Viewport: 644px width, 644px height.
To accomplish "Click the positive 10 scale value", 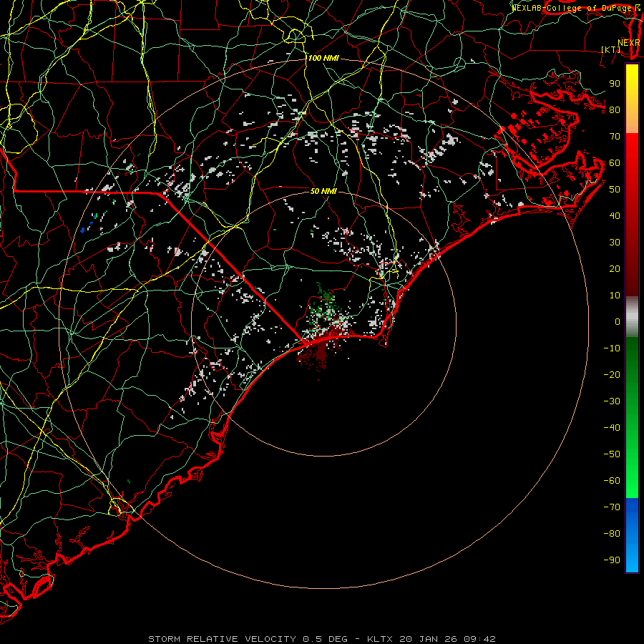I will pos(615,296).
